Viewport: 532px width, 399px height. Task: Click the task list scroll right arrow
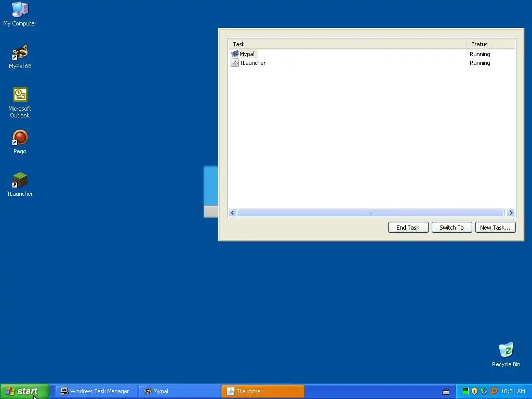[511, 212]
